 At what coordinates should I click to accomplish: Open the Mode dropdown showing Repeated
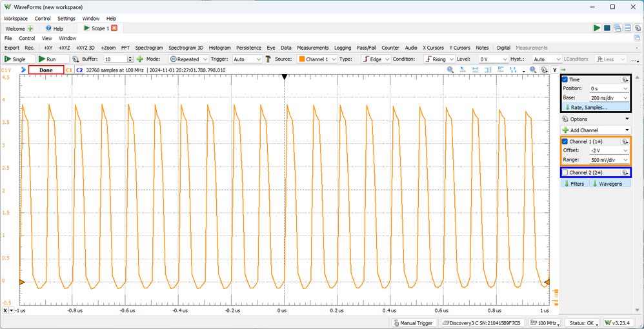188,59
